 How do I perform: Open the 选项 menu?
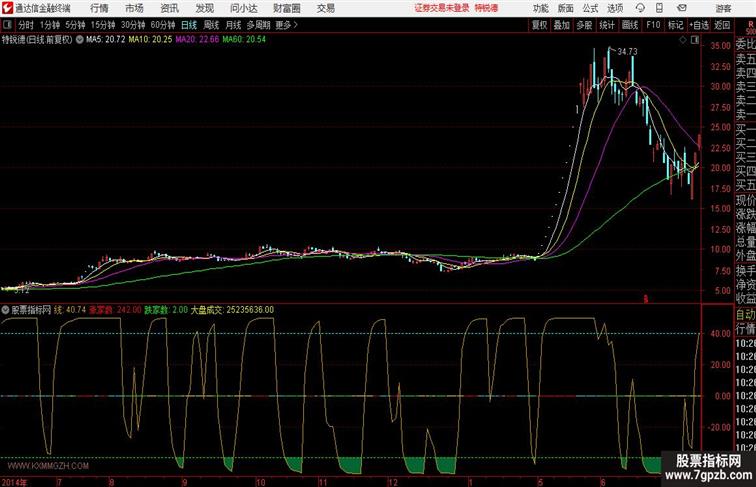pyautogui.click(x=615, y=8)
